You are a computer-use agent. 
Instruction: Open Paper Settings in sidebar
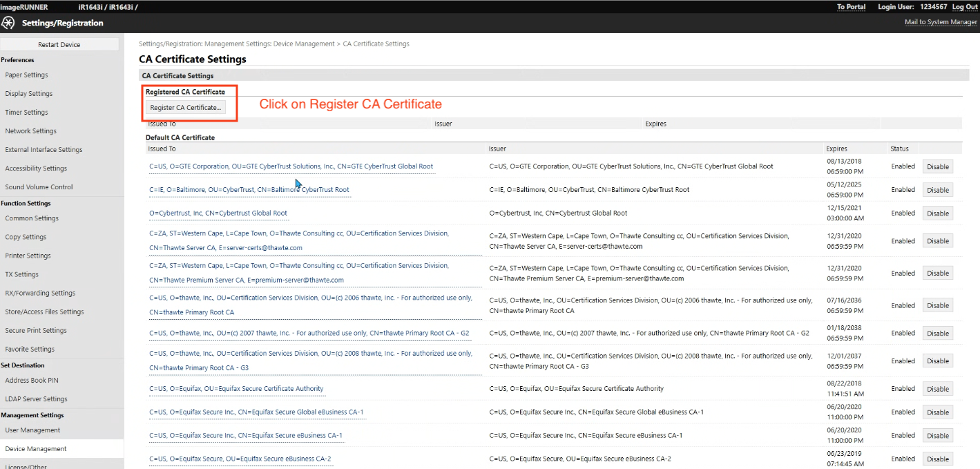26,75
